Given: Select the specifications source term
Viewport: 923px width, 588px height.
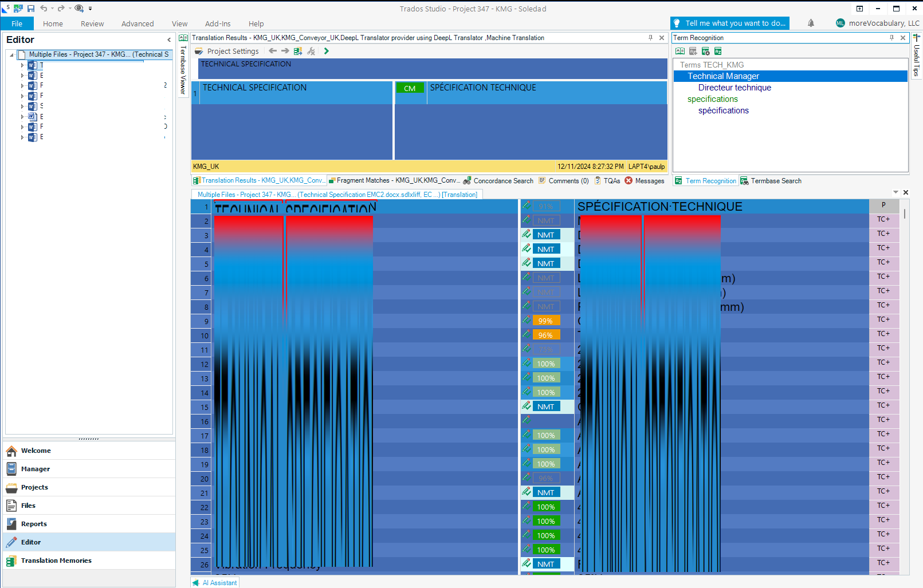Looking at the screenshot, I should (712, 99).
